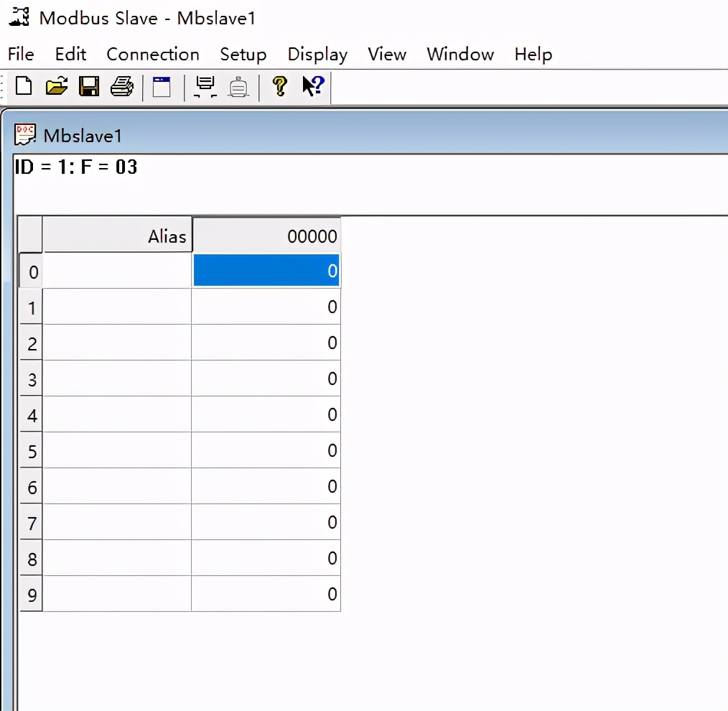Click the Connect icon in toolbar
This screenshot has height=711, width=728.
(205, 87)
